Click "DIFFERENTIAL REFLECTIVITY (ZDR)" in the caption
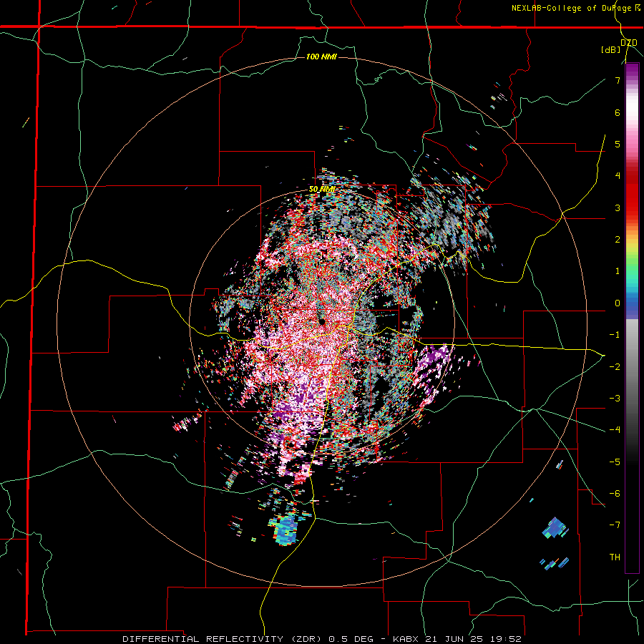Image resolution: width=644 pixels, height=644 pixels. pyautogui.click(x=223, y=639)
